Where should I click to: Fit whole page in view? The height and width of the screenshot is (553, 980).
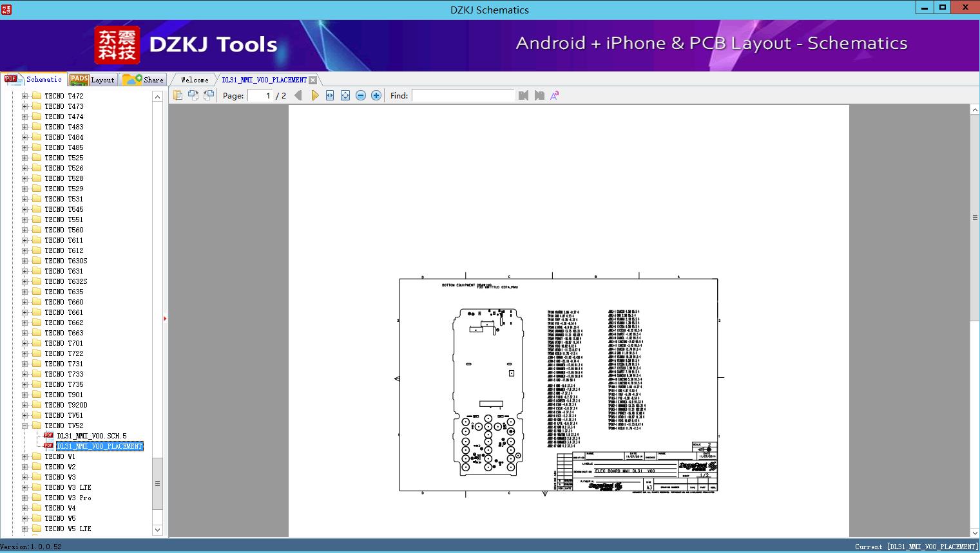(345, 95)
